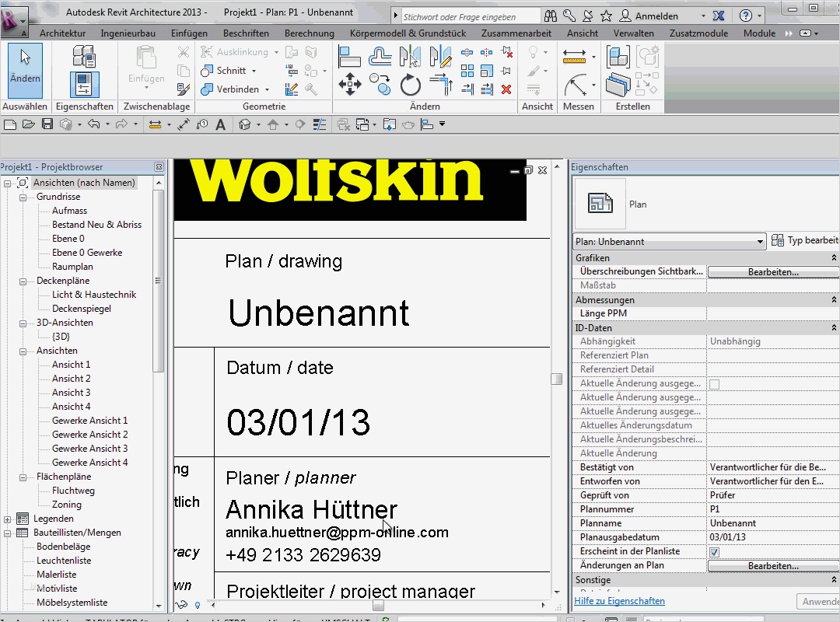840x622 pixels.
Task: Open the Hilfe zu Eigenschaften link
Action: 619,601
